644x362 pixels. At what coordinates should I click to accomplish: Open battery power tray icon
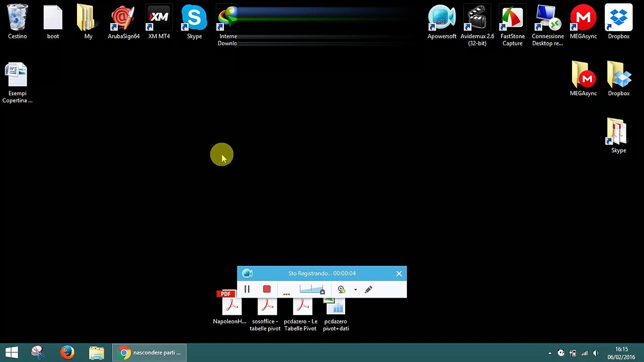(573, 353)
